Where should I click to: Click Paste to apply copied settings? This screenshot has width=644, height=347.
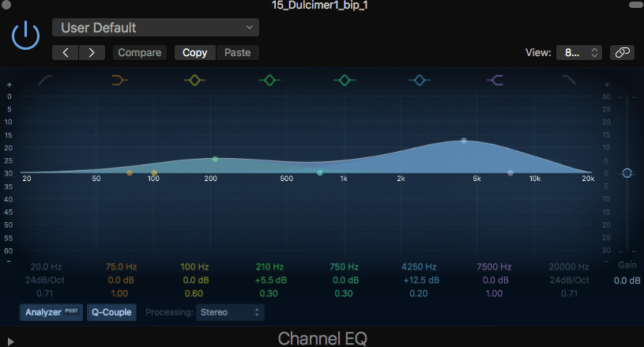point(237,53)
